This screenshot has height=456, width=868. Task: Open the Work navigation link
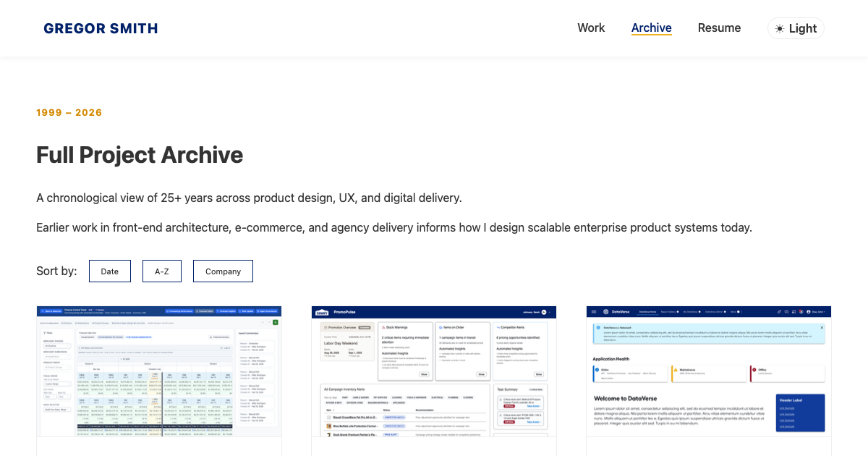591,28
